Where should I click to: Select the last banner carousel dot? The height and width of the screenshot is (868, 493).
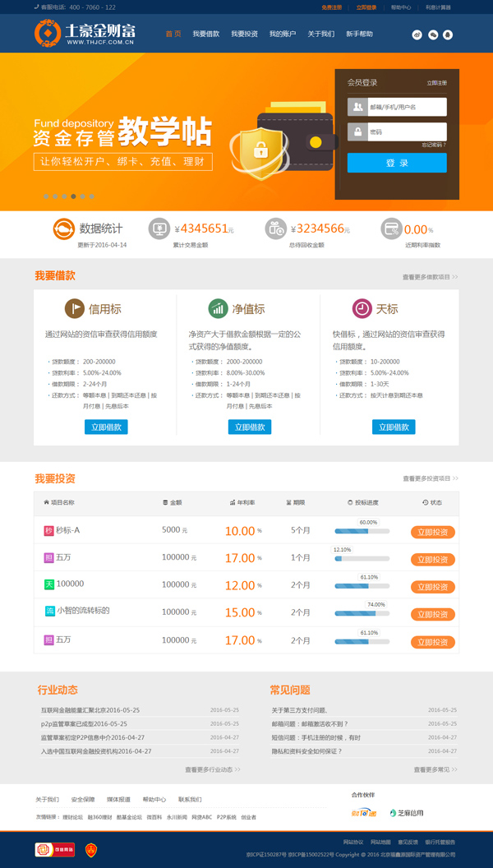tap(92, 196)
